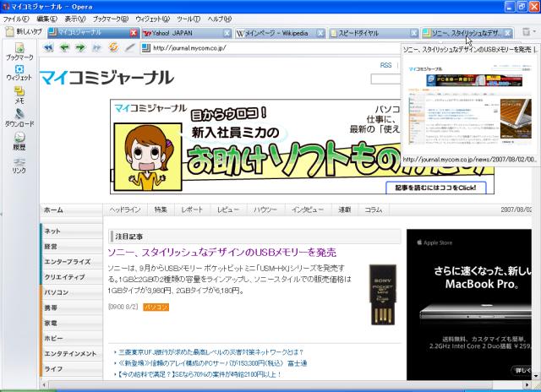
Task: Close the マイコミジャーナル tab
Action: tap(134, 33)
